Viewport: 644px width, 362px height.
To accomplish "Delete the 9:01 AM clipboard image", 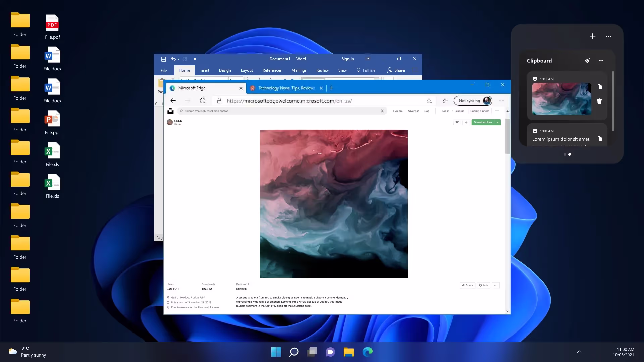I will tap(599, 101).
